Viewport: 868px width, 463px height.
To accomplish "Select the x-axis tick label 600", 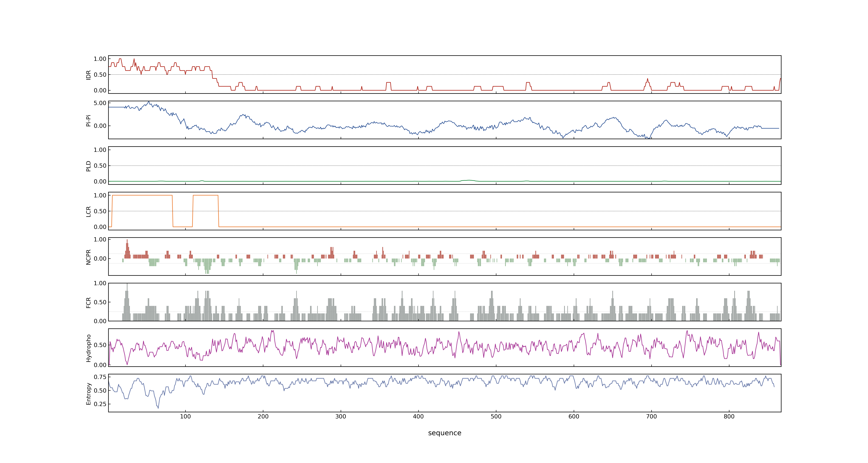I will point(574,416).
